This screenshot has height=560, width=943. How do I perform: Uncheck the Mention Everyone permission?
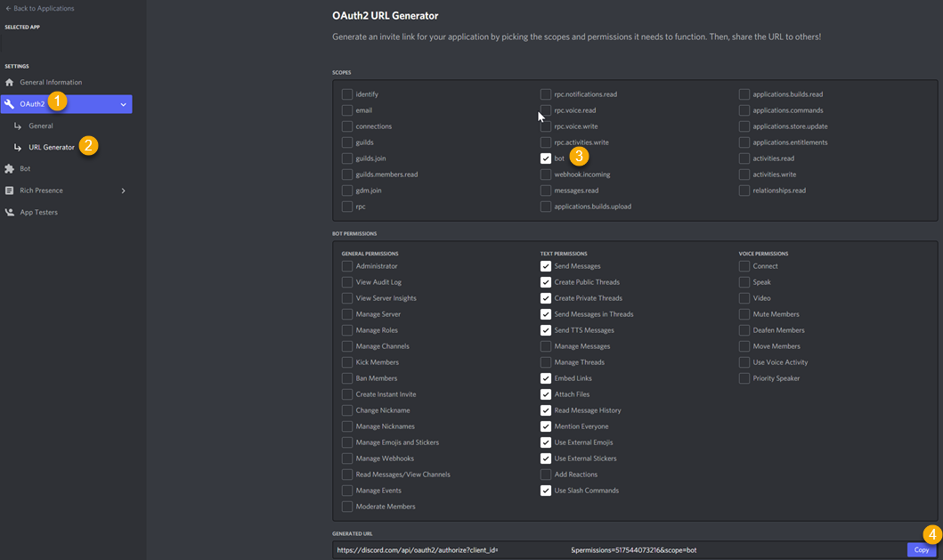[546, 426]
